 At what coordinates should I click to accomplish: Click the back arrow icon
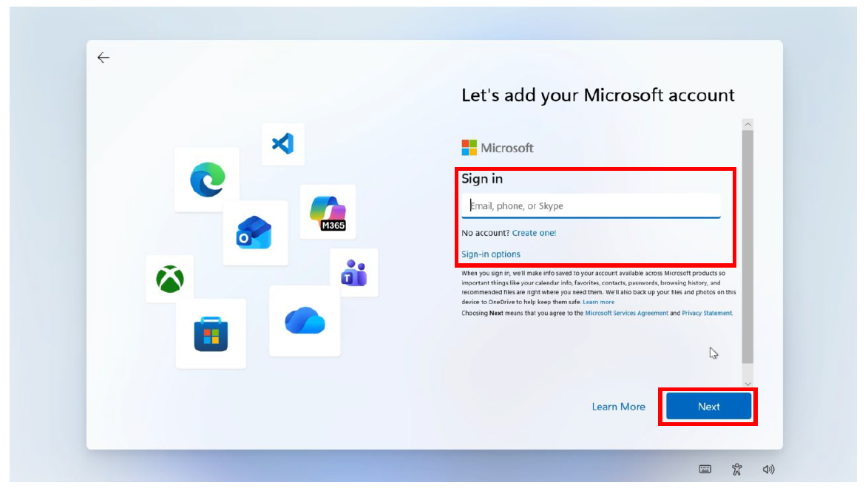[x=104, y=58]
